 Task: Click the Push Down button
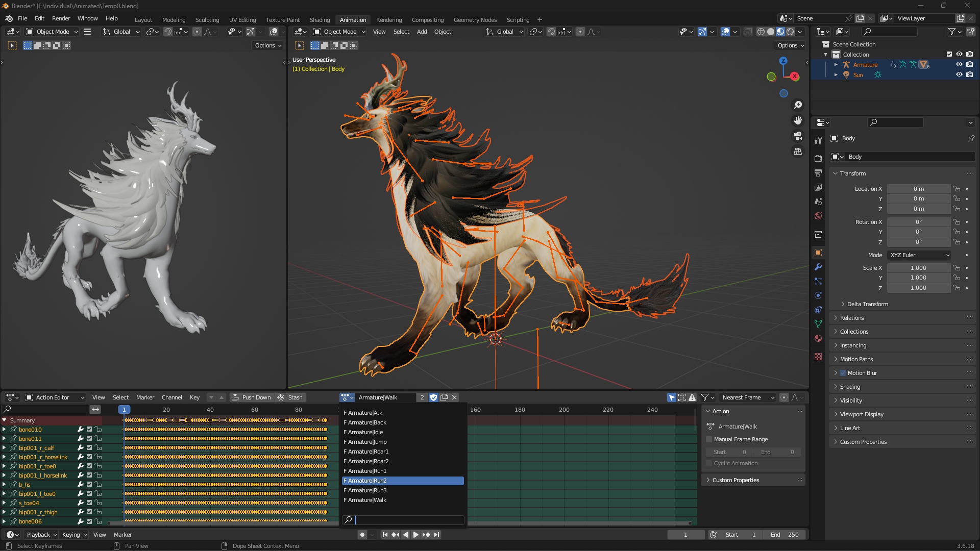click(x=252, y=397)
